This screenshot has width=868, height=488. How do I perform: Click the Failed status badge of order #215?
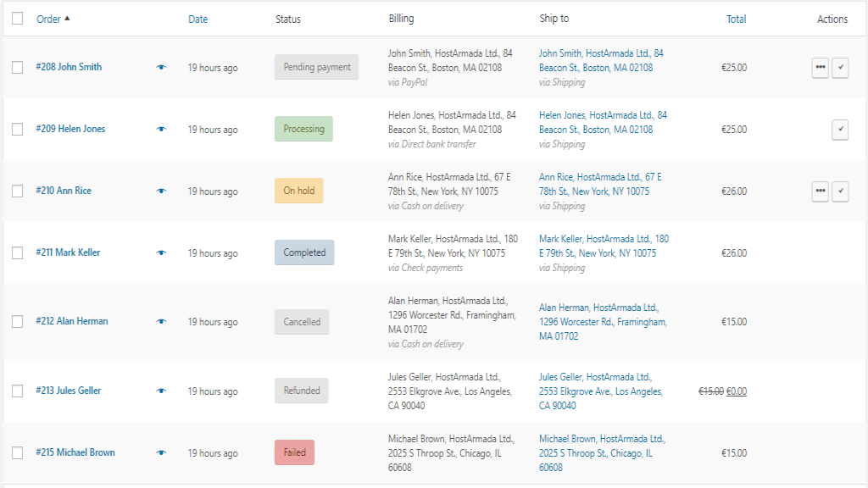[x=294, y=452]
